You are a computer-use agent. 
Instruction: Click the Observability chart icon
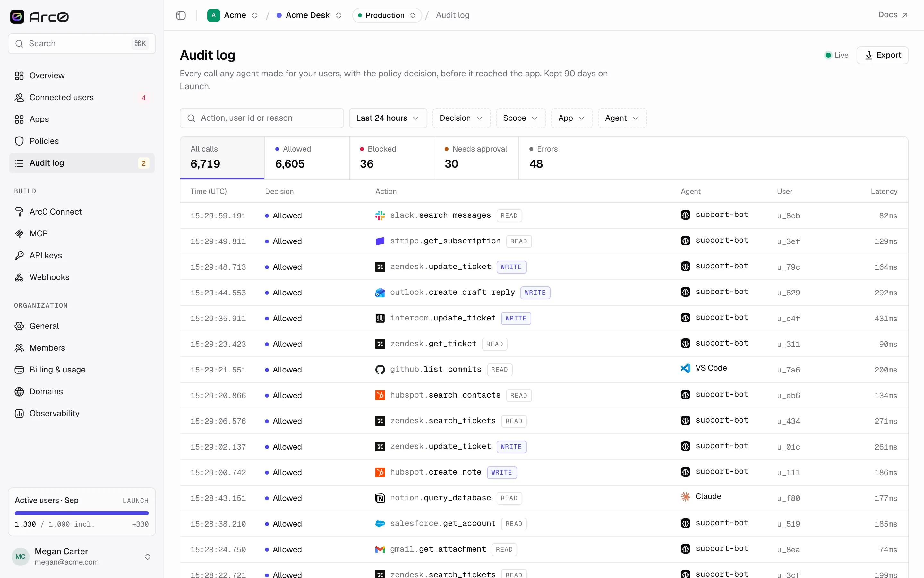tap(19, 413)
